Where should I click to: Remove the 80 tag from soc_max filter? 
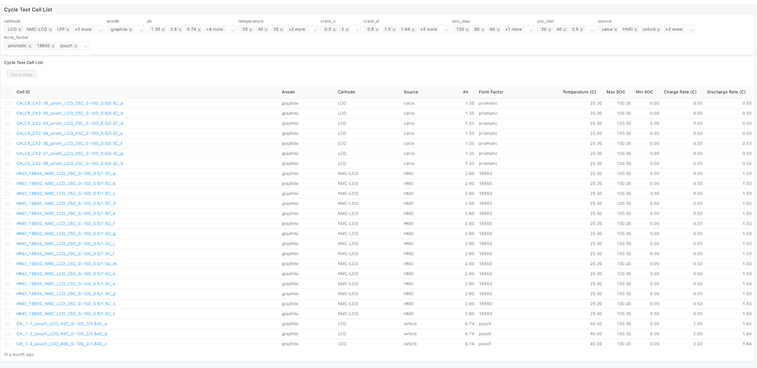(x=483, y=29)
